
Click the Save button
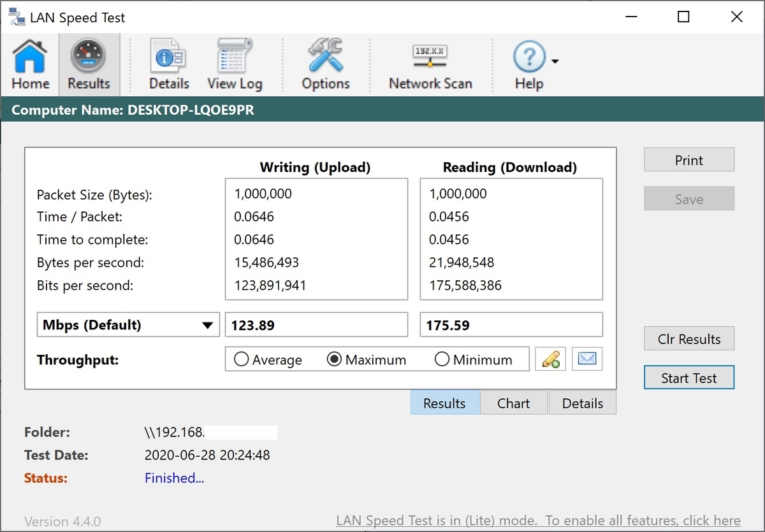[x=689, y=199]
